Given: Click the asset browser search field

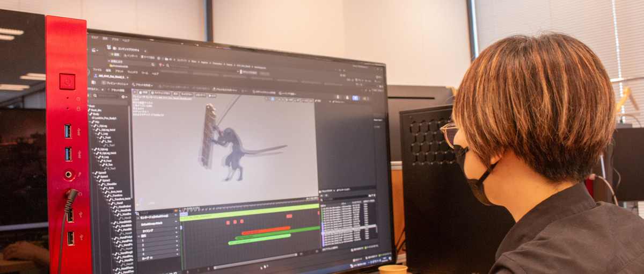Looking at the screenshot, I should 343,198.
